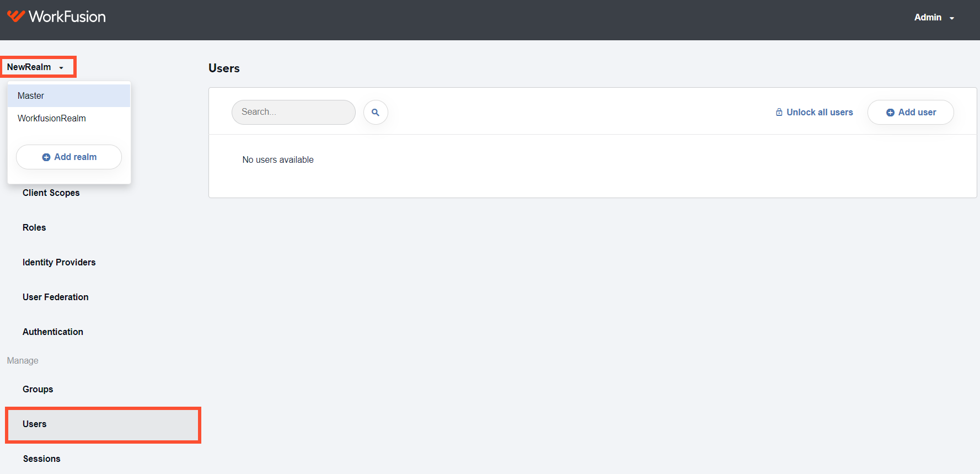Click the Manage section label
The image size is (980, 474).
pos(23,360)
